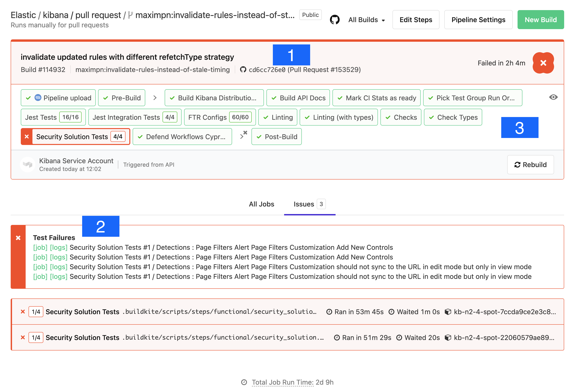This screenshot has width=576, height=392.
Task: Click the Buildkite icon on Pipeline upload step
Action: coord(37,98)
